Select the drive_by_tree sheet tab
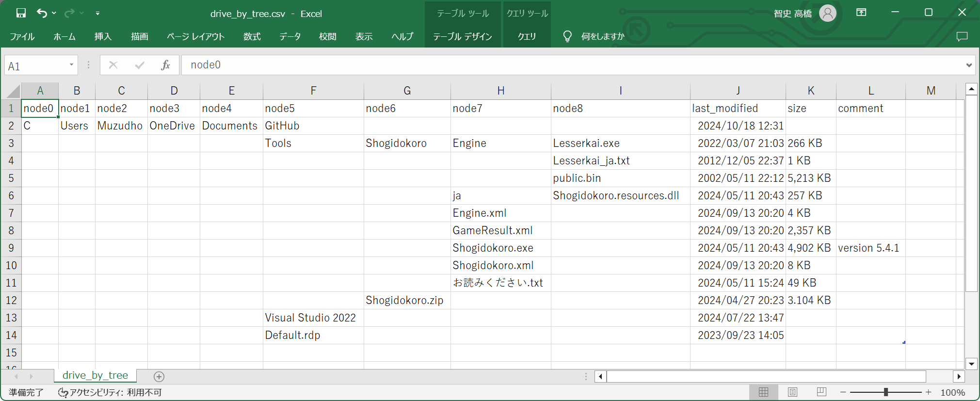980x401 pixels. (x=95, y=375)
